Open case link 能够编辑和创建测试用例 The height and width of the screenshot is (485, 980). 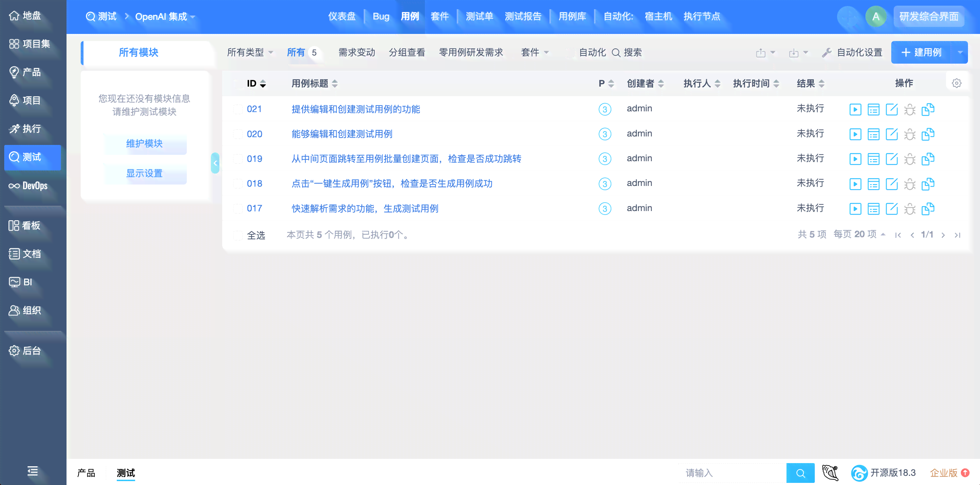coord(342,134)
